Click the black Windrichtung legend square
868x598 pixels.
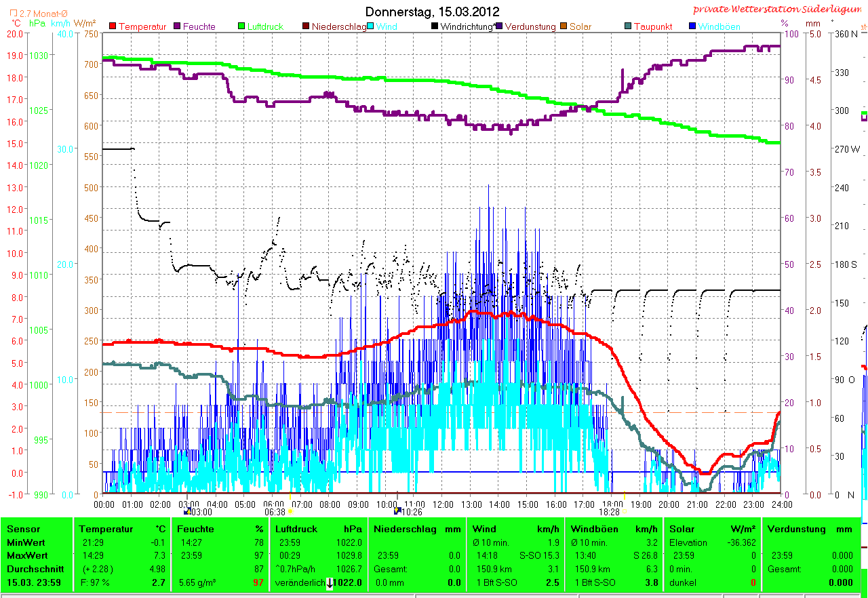point(435,26)
